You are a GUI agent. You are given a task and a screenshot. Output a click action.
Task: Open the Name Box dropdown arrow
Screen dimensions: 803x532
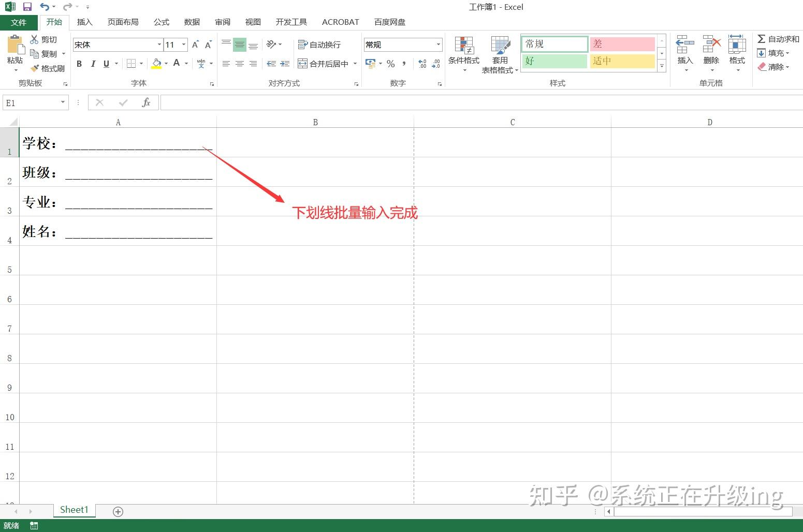[x=63, y=102]
